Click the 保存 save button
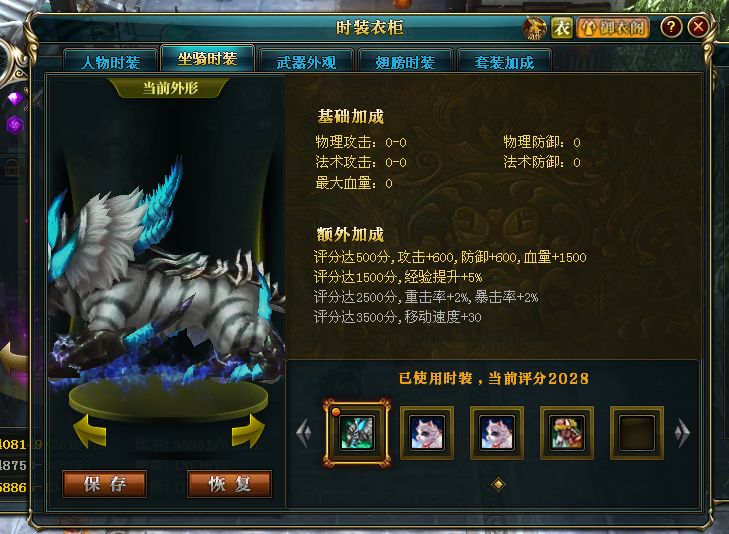The height and width of the screenshot is (534, 729). coord(105,484)
